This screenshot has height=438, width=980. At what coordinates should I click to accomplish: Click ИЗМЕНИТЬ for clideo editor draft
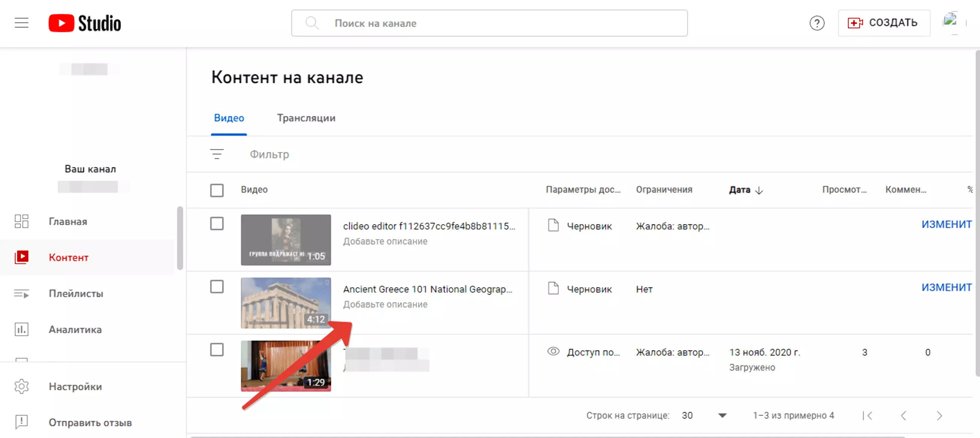click(947, 224)
